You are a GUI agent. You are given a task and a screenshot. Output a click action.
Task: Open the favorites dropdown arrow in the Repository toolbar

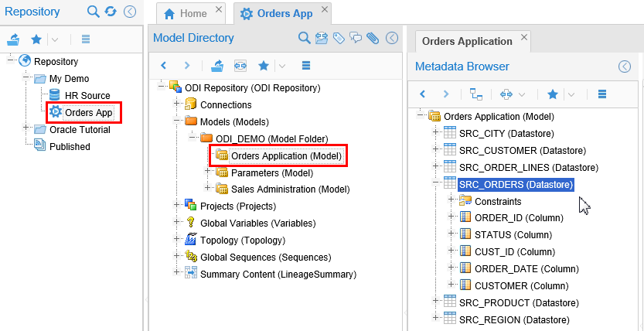pos(55,40)
